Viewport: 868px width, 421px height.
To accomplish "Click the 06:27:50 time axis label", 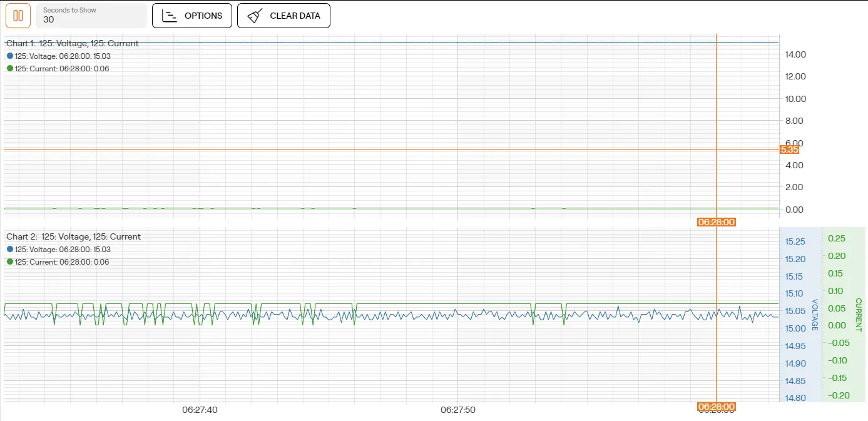I will click(458, 410).
